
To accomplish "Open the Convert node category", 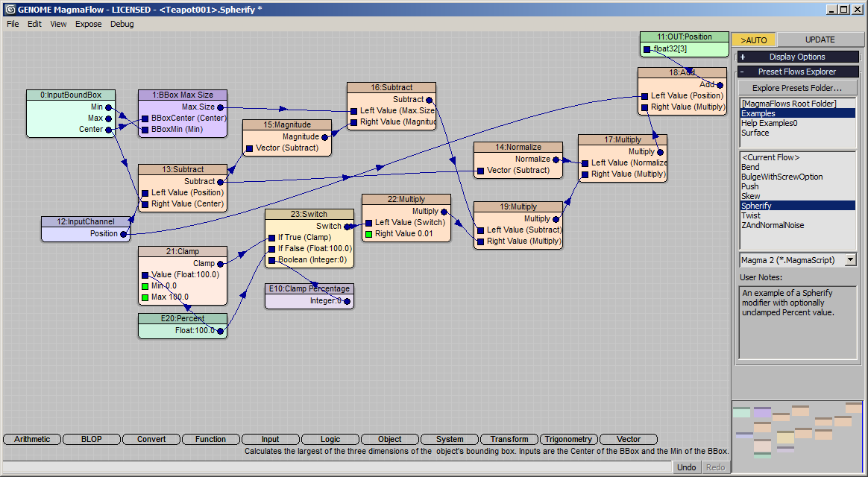I will click(x=151, y=440).
